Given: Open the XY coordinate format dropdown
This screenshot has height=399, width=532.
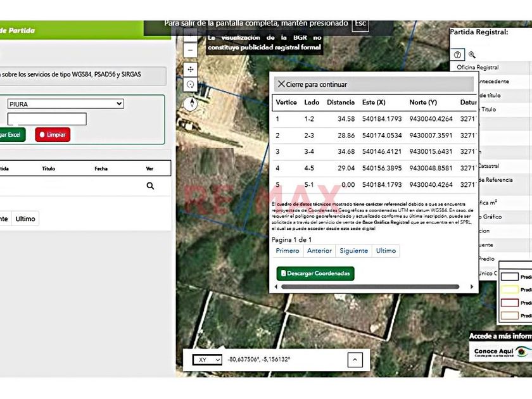Looking at the screenshot, I should [x=207, y=360].
